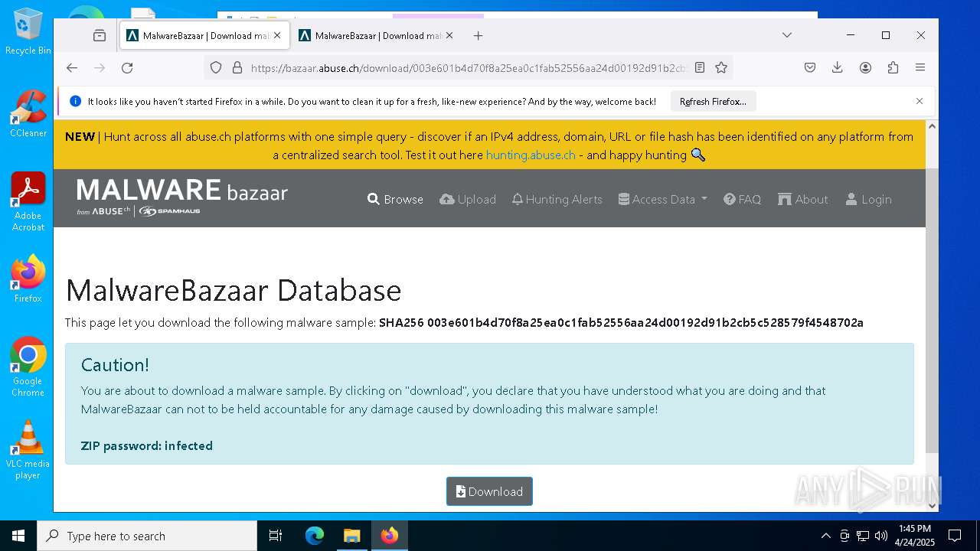Image resolution: width=980 pixels, height=551 pixels.
Task: Click the page vertical scrollbar thumb
Action: [932, 309]
